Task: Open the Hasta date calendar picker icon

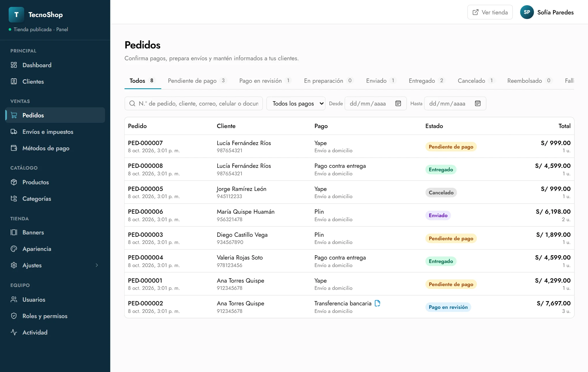Action: pyautogui.click(x=478, y=104)
